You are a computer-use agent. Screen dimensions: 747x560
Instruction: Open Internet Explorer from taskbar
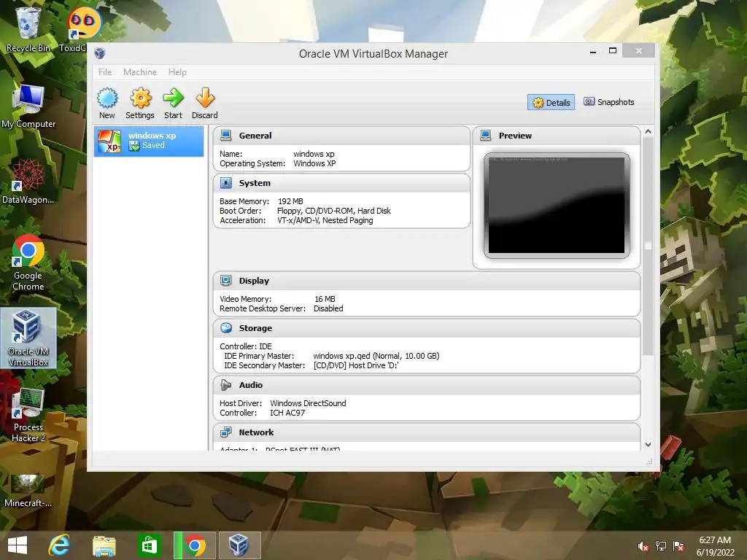pyautogui.click(x=60, y=545)
